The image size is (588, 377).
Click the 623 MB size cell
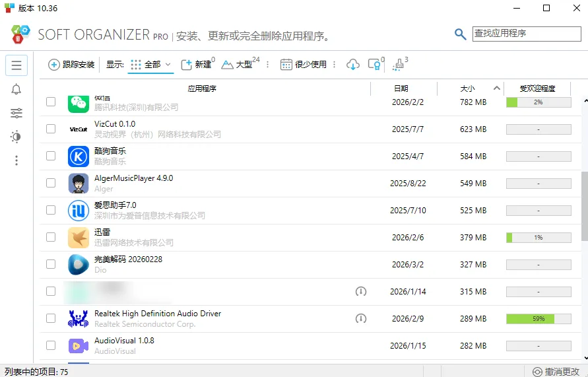click(473, 129)
